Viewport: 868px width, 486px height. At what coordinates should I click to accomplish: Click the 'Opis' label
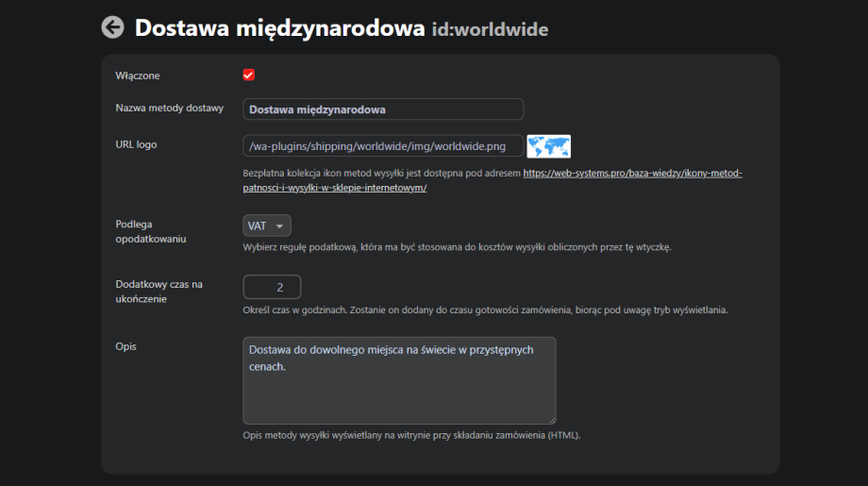(125, 346)
